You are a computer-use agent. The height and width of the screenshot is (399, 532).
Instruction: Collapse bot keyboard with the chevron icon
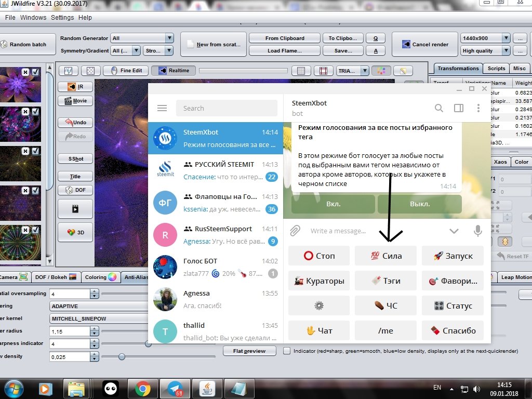tap(454, 231)
